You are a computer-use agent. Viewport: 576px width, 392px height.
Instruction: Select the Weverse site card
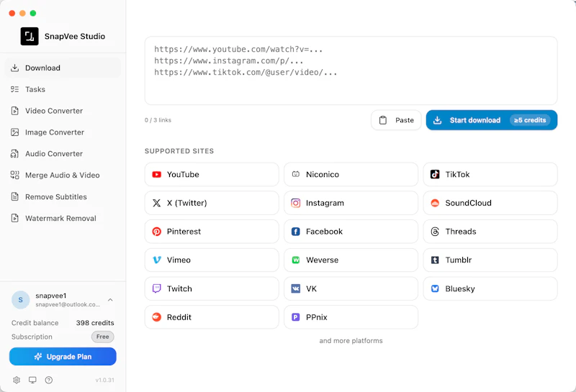click(x=351, y=260)
